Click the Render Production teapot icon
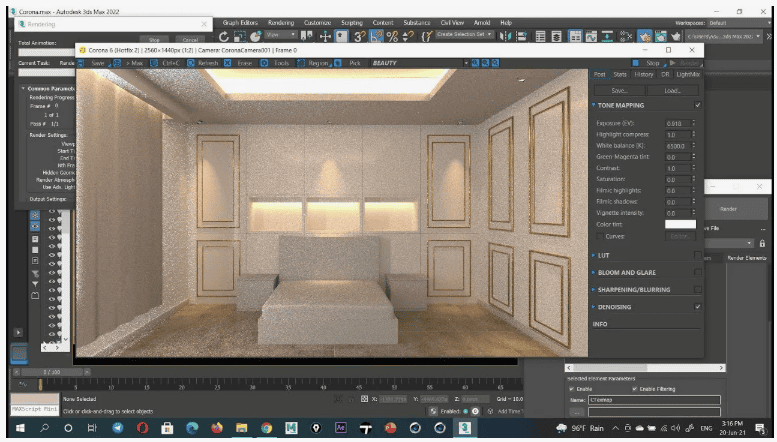Viewport: 777px width, 442px height. pyautogui.click(x=676, y=36)
